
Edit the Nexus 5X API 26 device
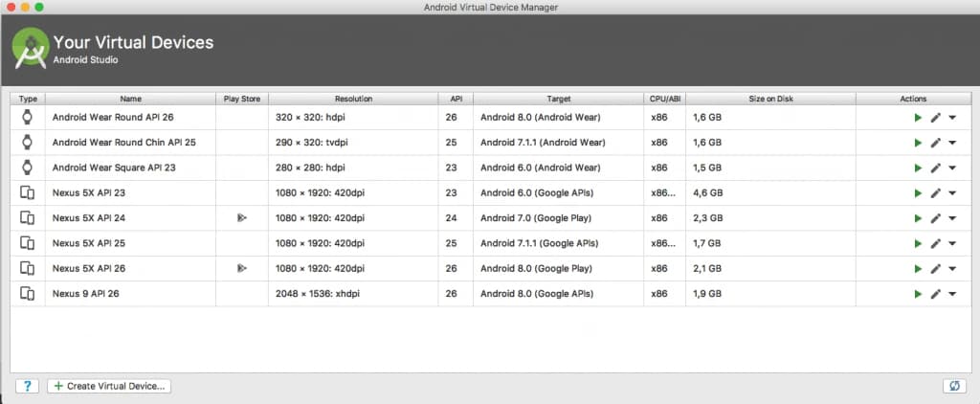[936, 268]
